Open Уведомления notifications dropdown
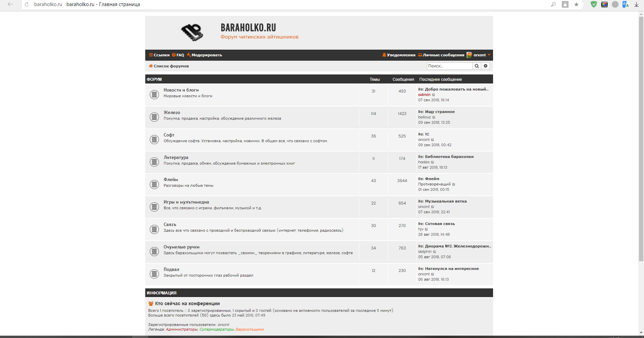Image resolution: width=644 pixels, height=338 pixels. pos(399,55)
